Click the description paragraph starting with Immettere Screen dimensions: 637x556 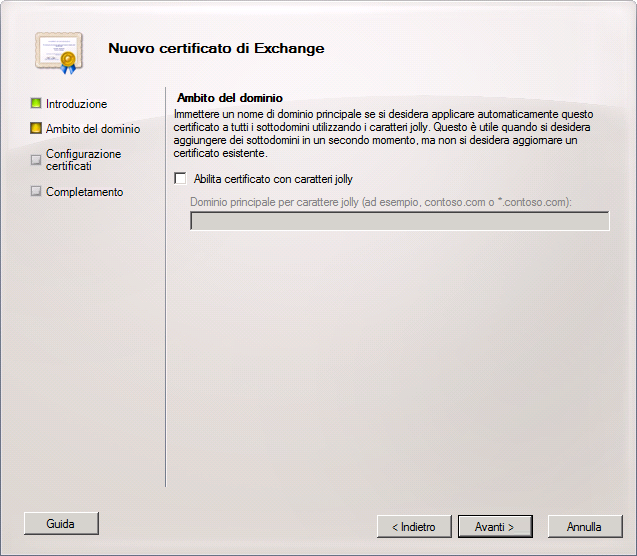click(384, 134)
